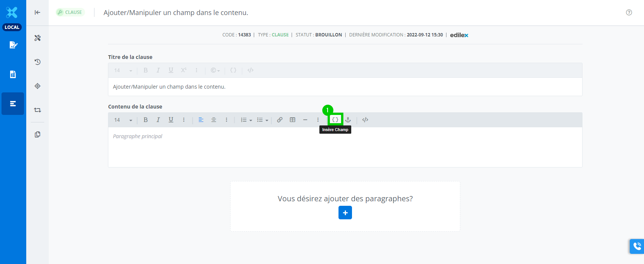Viewport: 644px width, 264px height.
Task: Insert a link in clause content
Action: 280,120
